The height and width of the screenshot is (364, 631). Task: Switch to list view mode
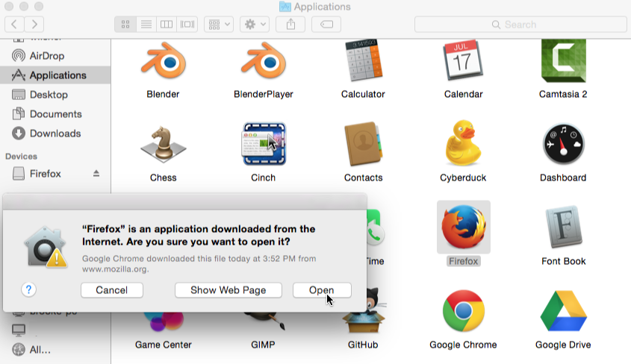tap(146, 25)
